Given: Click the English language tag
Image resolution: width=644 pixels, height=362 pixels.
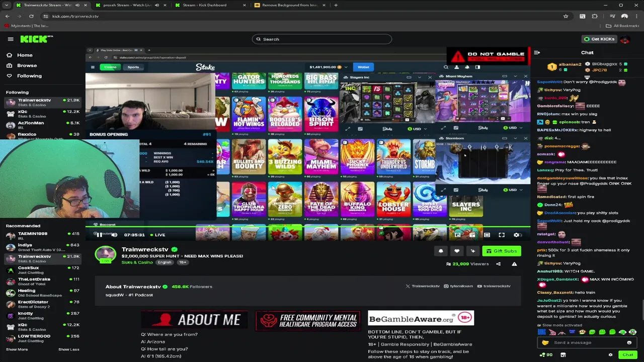Looking at the screenshot, I should click(165, 262).
